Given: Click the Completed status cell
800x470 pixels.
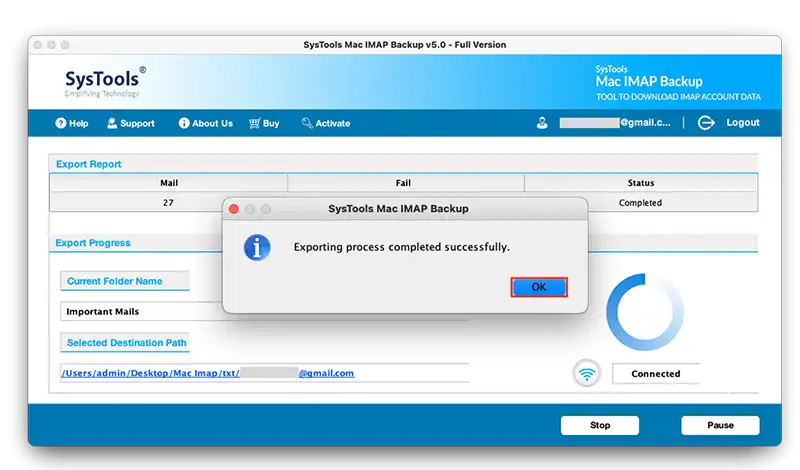Looking at the screenshot, I should pos(640,203).
